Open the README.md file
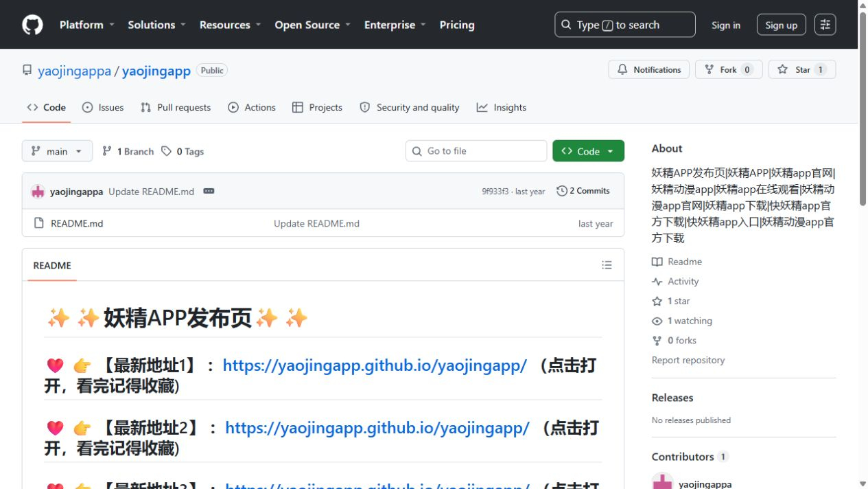 coord(77,223)
